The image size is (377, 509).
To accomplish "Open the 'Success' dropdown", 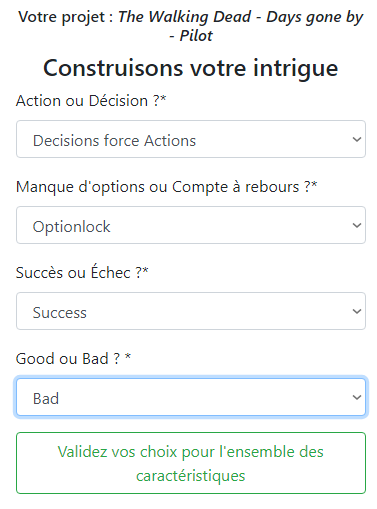I will point(191,311).
